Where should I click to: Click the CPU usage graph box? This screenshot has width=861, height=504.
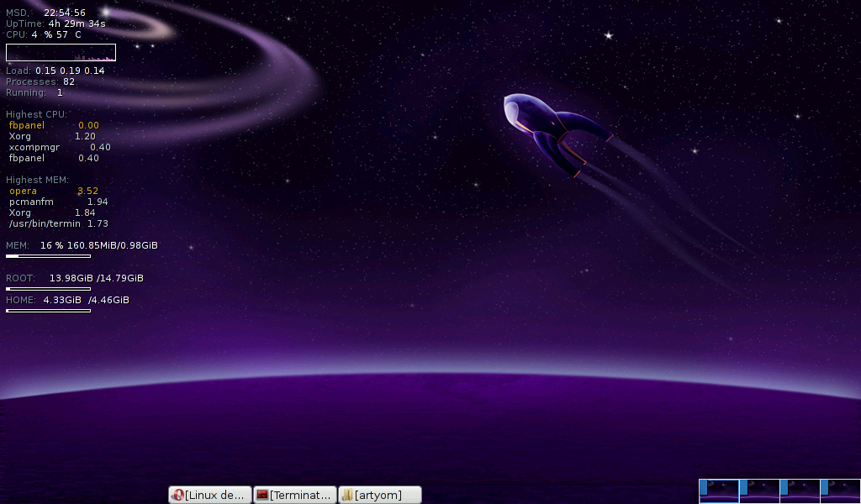61,52
